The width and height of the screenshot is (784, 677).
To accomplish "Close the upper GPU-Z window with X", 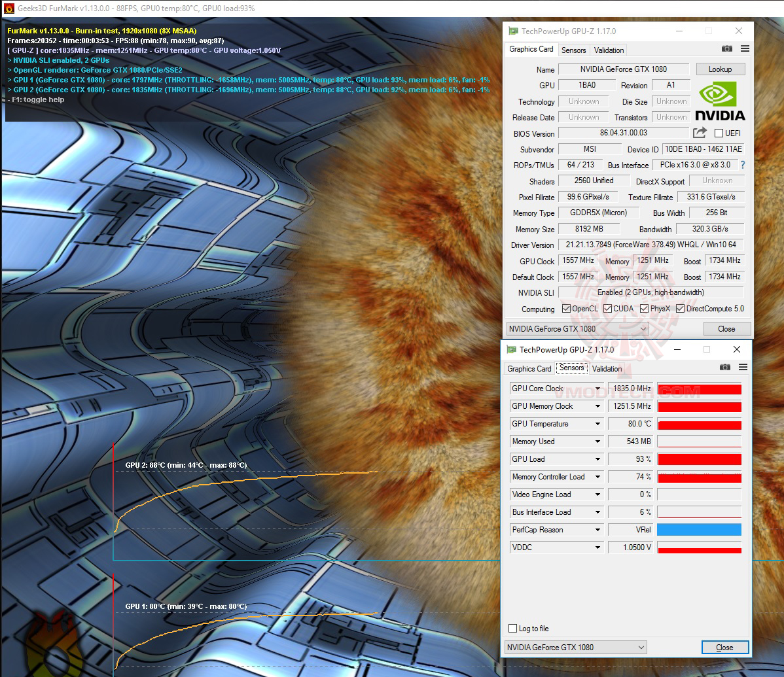I will (738, 31).
